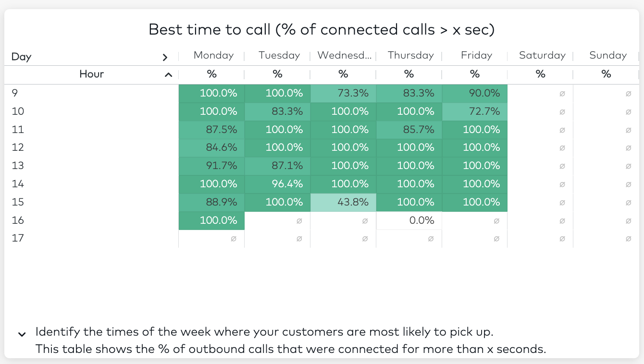Select the Monday column header
This screenshot has width=644, height=364.
coord(213,55)
